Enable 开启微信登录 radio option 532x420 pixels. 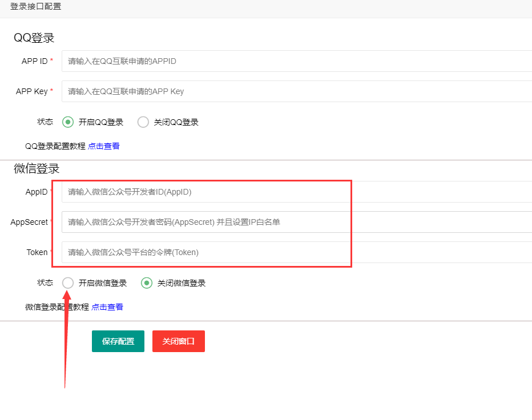coord(68,283)
